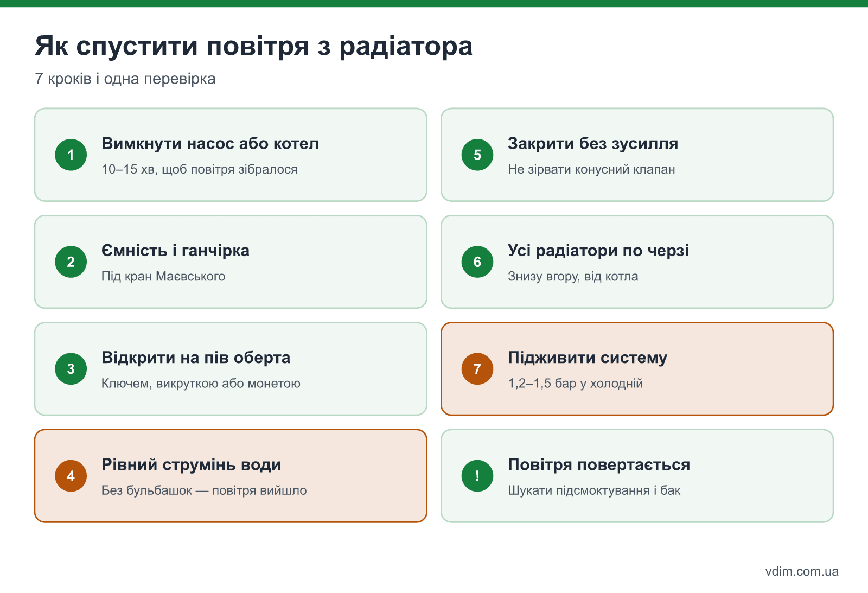Click the heading 'Ємність і ганчірка'
The height and width of the screenshot is (593, 868).
pos(175,250)
